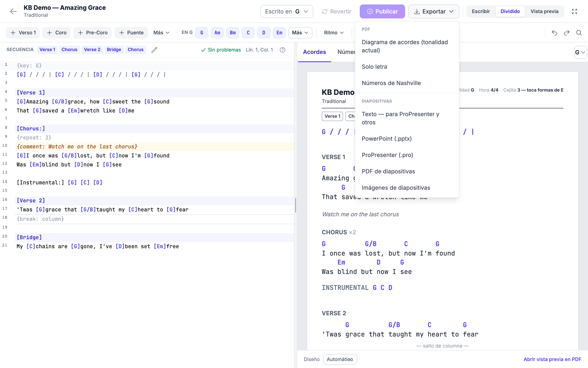Add a Verso 1 section
The height and width of the screenshot is (368, 588).
tap(23, 33)
